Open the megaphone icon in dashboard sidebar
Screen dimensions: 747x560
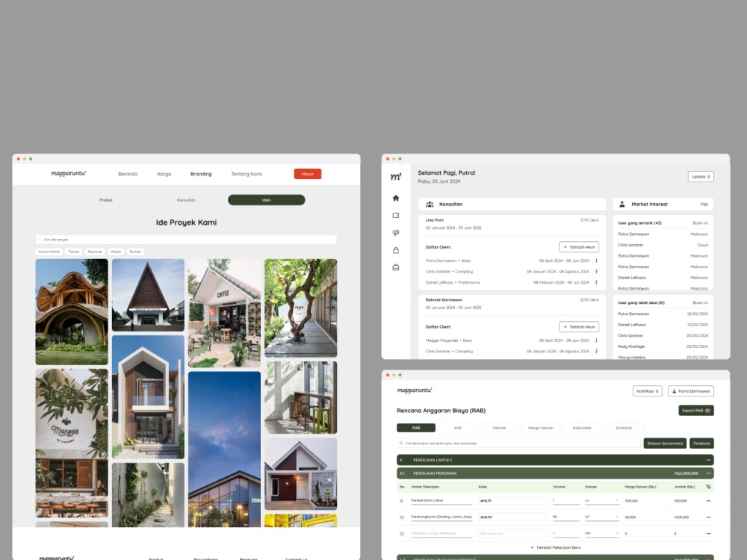coord(395,233)
